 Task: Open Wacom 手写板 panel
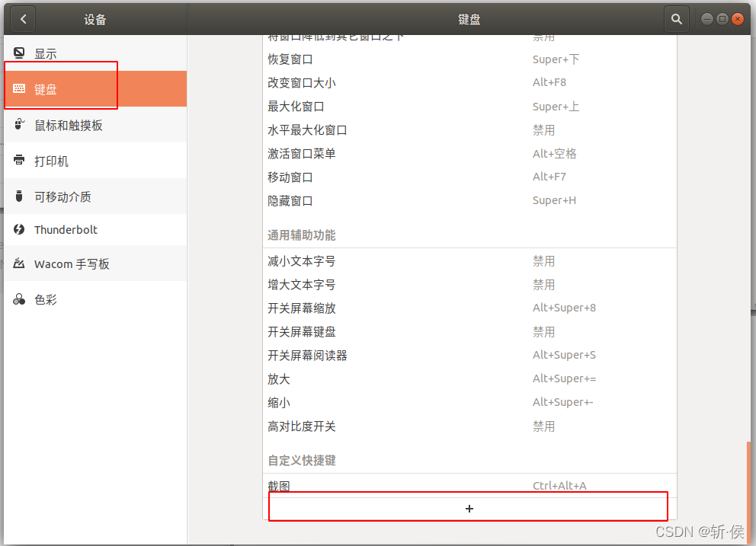[95, 263]
